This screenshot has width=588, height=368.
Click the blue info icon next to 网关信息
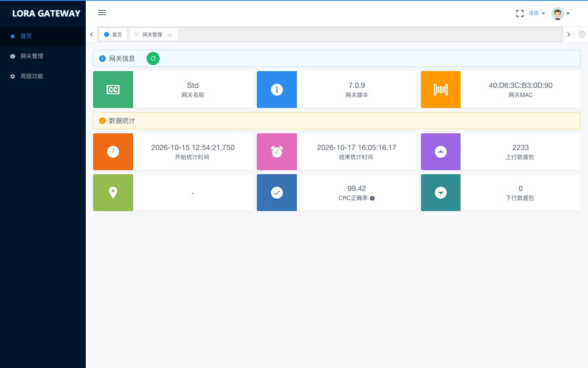tap(102, 58)
